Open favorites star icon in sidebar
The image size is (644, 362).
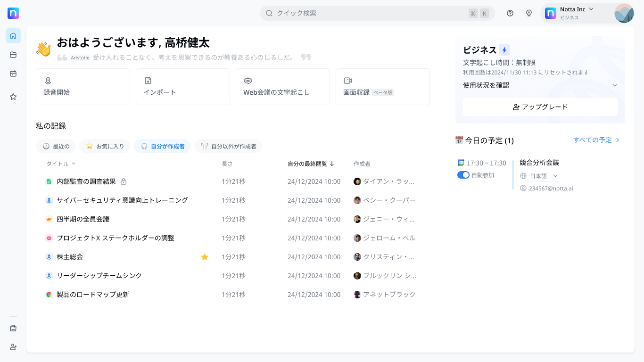pos(13,97)
